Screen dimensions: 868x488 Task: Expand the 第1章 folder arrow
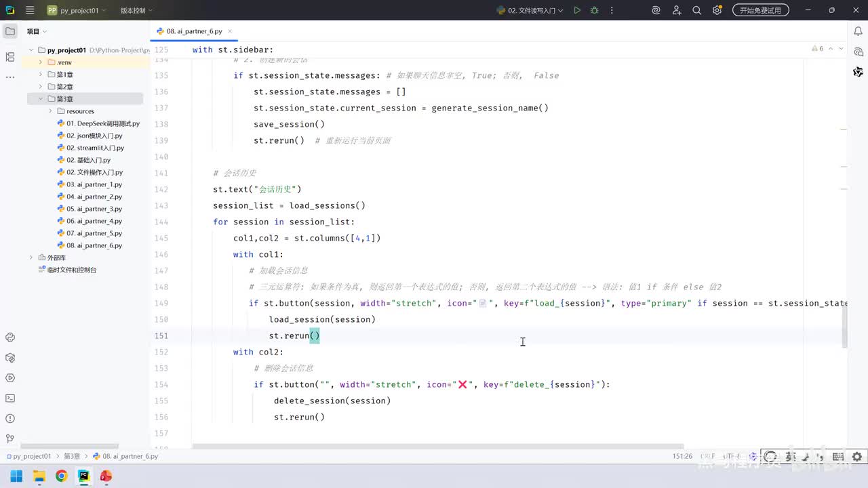tap(41, 75)
